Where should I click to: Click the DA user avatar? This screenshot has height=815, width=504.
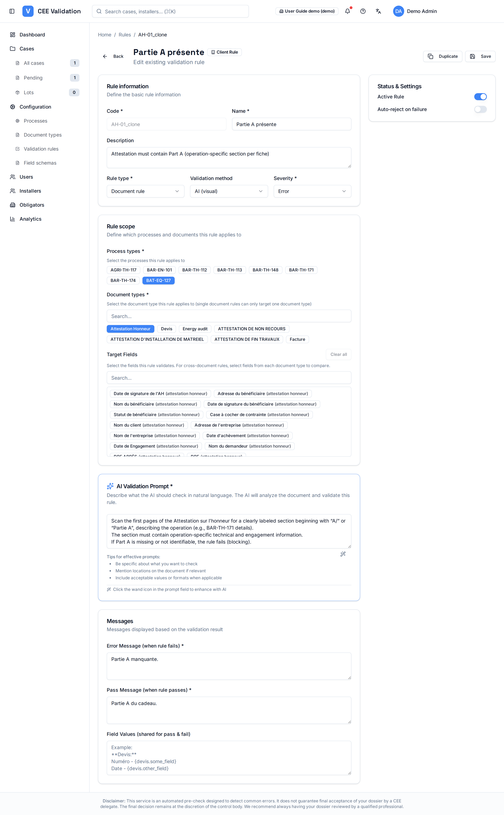coord(398,11)
